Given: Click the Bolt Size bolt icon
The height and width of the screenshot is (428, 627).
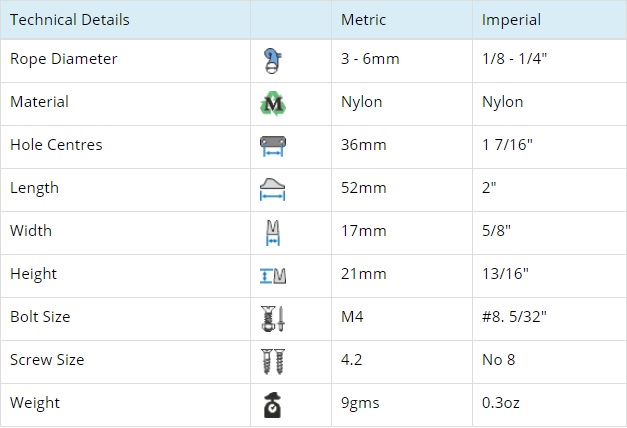Looking at the screenshot, I should tap(273, 319).
